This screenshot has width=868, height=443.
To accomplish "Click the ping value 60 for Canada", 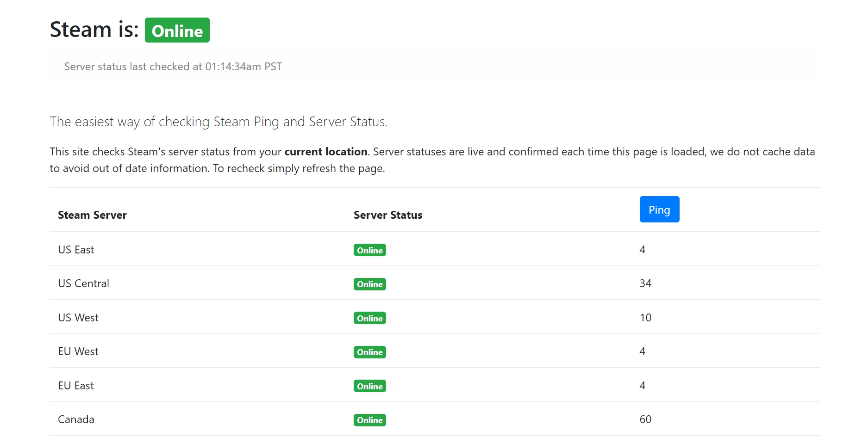I will [645, 419].
